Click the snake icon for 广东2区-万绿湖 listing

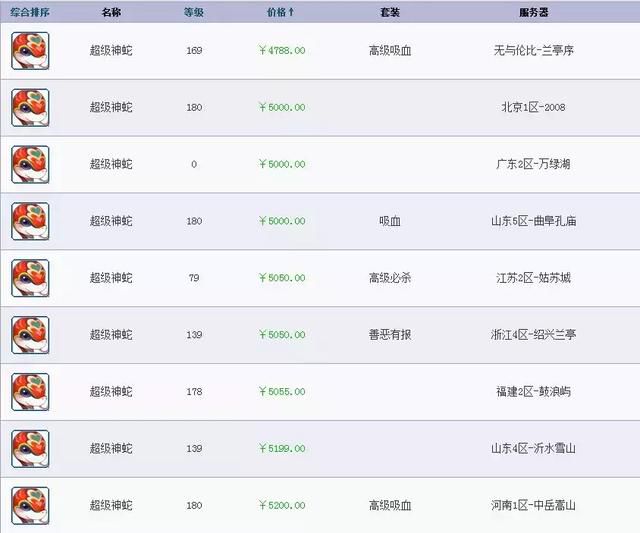30,164
